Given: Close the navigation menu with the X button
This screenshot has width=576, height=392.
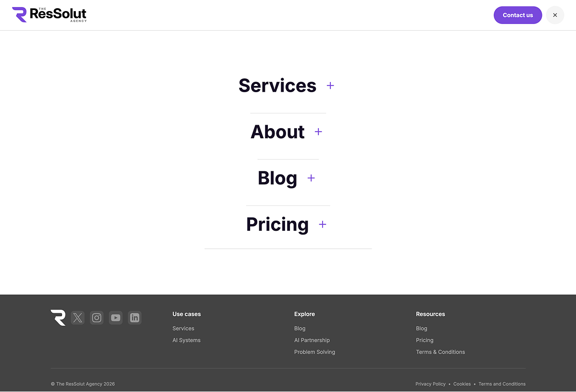Looking at the screenshot, I should 555,15.
